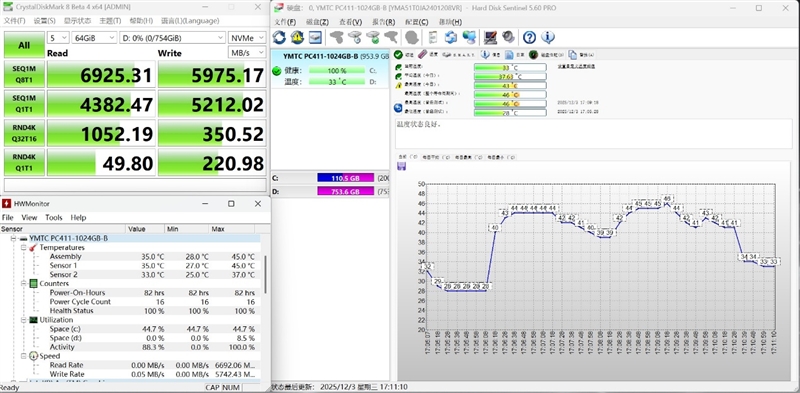The height and width of the screenshot is (393, 800).
Task: Click the speaker sound toolbar icon
Action: click(508, 37)
